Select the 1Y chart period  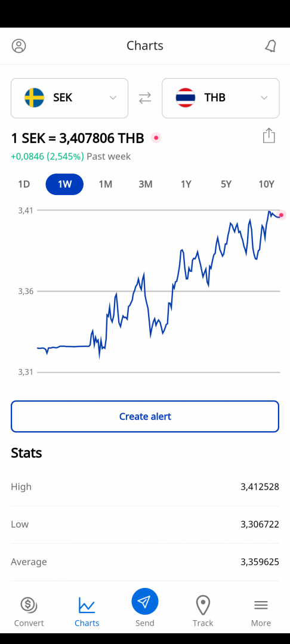(186, 184)
